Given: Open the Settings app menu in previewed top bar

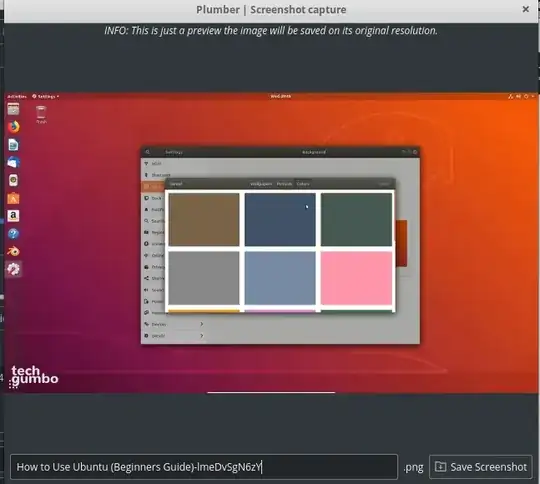Looking at the screenshot, I should click(45, 96).
